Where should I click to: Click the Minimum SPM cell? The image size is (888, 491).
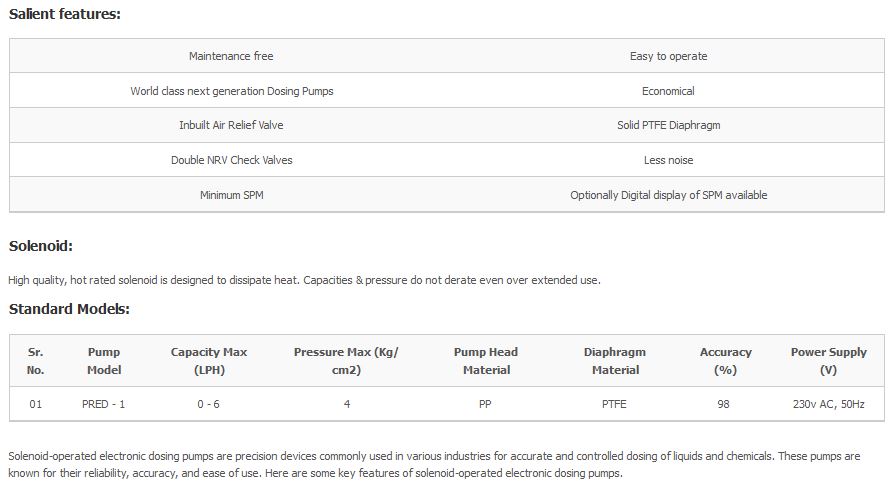231,195
